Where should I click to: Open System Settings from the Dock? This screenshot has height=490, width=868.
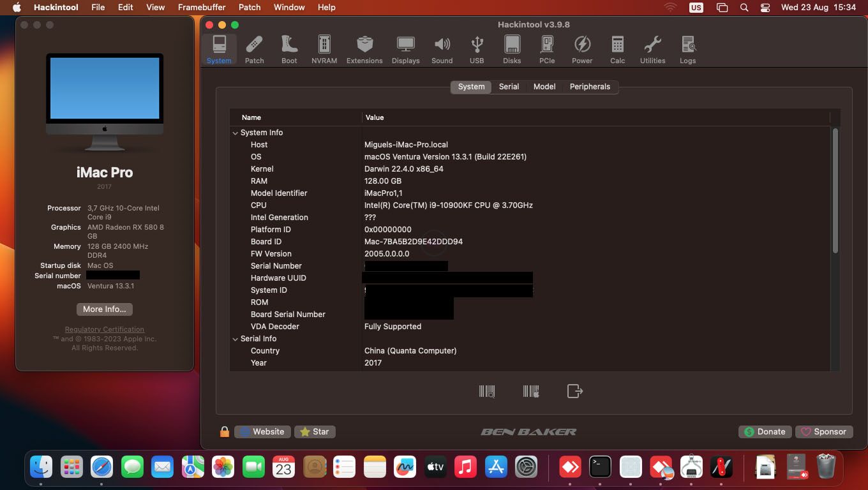coord(527,468)
